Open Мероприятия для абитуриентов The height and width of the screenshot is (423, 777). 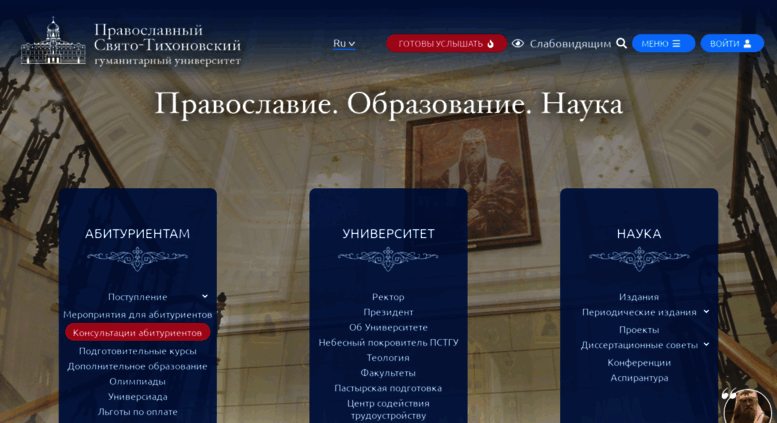click(x=137, y=315)
